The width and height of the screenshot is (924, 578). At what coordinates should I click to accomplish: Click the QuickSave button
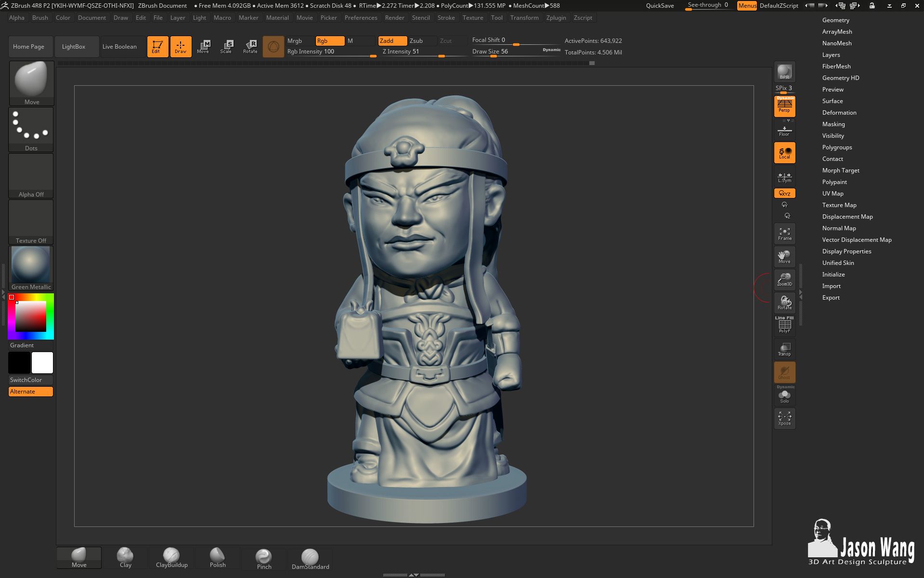(x=660, y=6)
